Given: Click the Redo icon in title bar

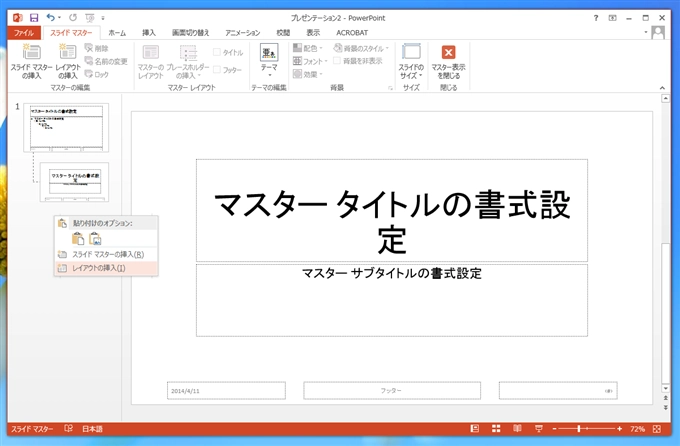Looking at the screenshot, I should [73, 17].
